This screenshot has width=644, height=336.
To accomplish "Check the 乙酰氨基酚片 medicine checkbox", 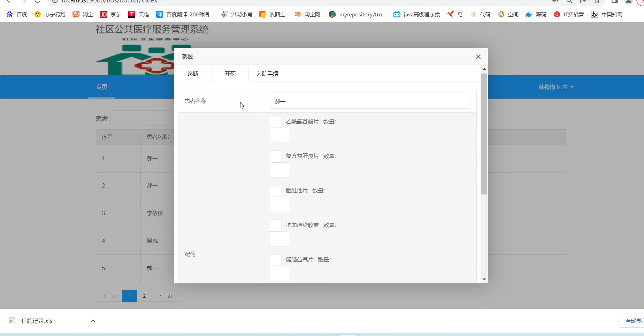I will pos(276,122).
